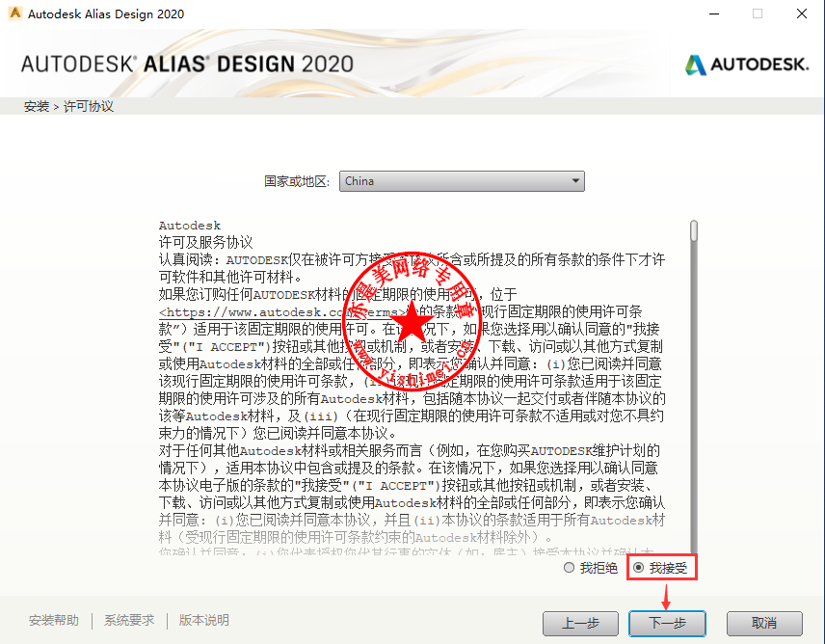The image size is (825, 644).
Task: Click the Autodesk Alias title bar icon
Action: click(15, 13)
